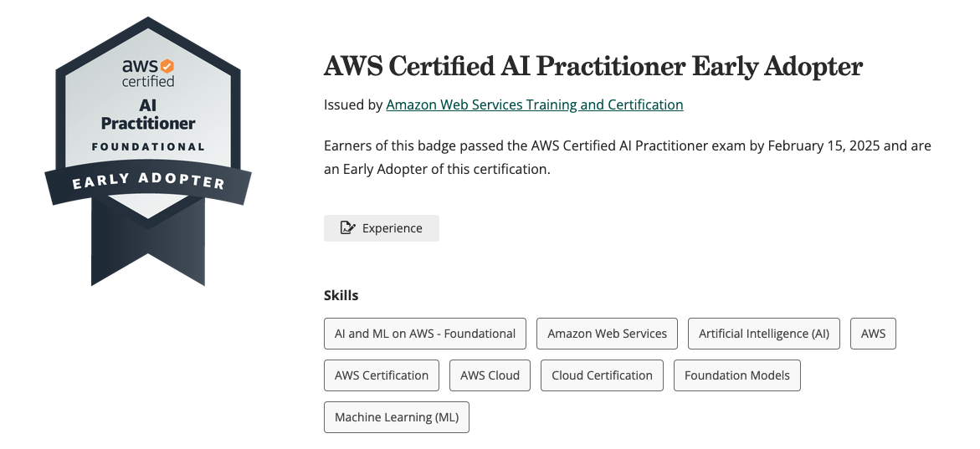This screenshot has width=980, height=449.
Task: Click the pencil icon beside Experience
Action: point(347,228)
